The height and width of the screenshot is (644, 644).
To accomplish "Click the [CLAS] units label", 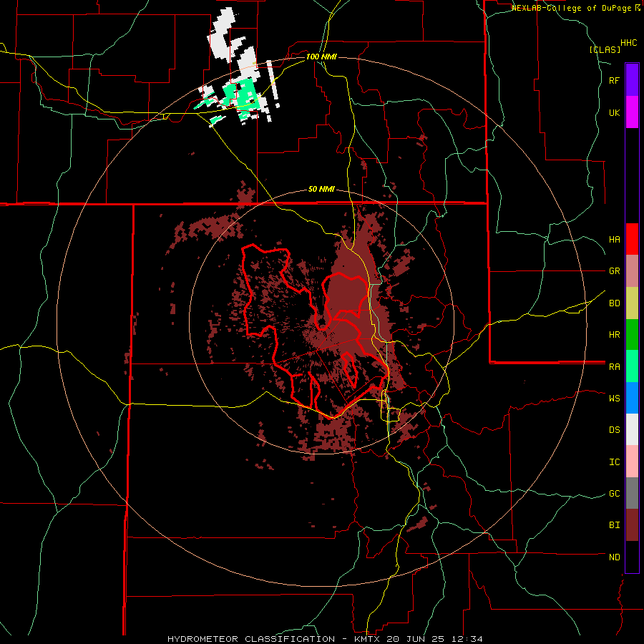I will pos(605,49).
